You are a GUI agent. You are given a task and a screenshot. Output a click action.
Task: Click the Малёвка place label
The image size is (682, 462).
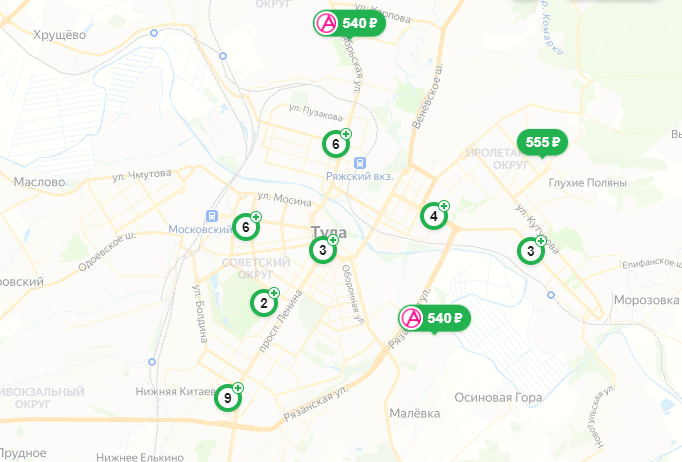(415, 413)
